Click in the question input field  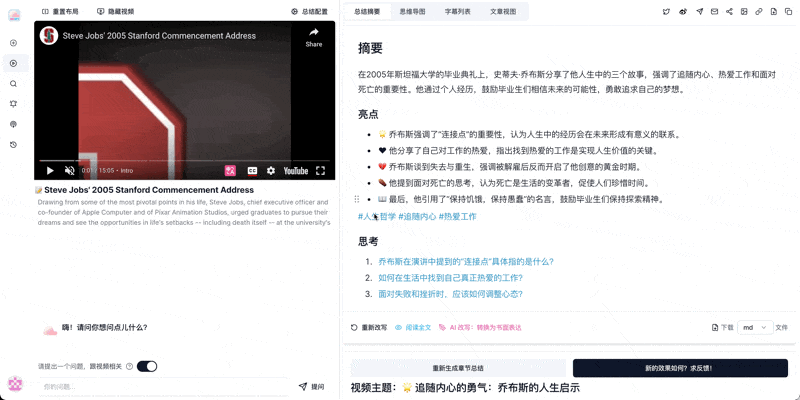[x=160, y=386]
